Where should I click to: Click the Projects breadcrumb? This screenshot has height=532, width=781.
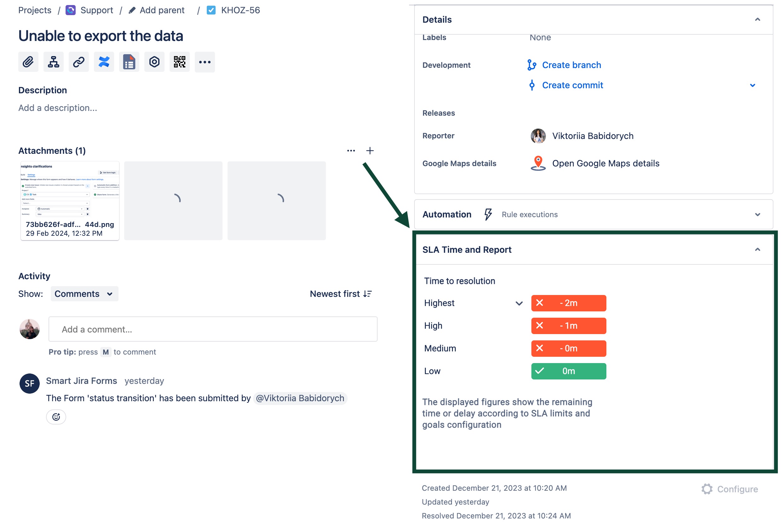35,10
